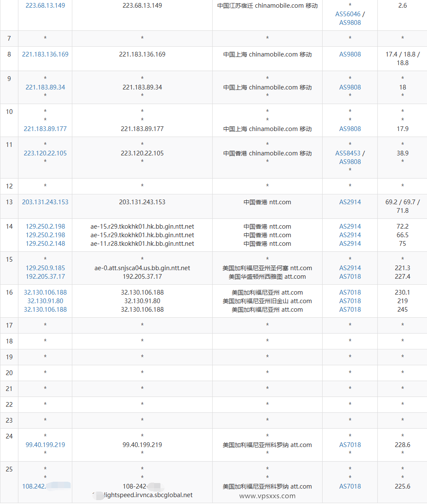Click the blue 203.131.243.153 IP link
The height and width of the screenshot is (504, 427).
[x=45, y=202]
